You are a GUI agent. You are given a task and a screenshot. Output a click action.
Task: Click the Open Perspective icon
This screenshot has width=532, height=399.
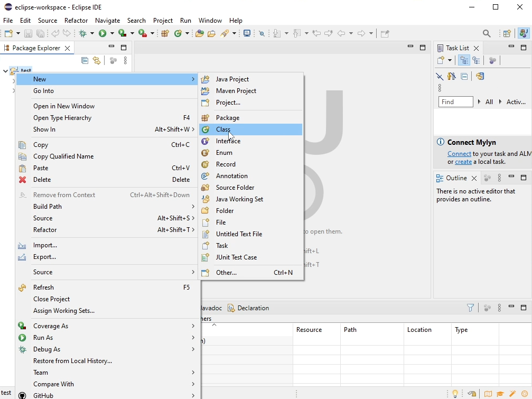(x=507, y=33)
